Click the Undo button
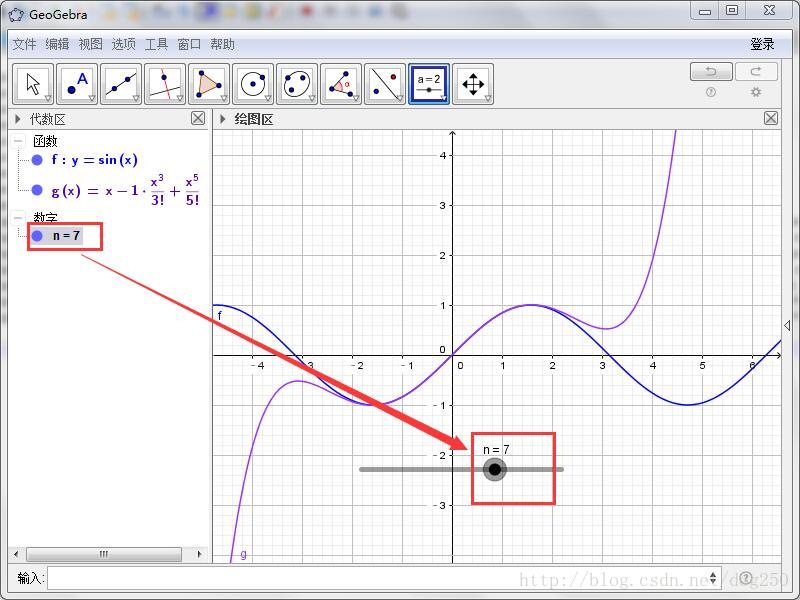Screen dimensions: 800x600 tap(711, 71)
